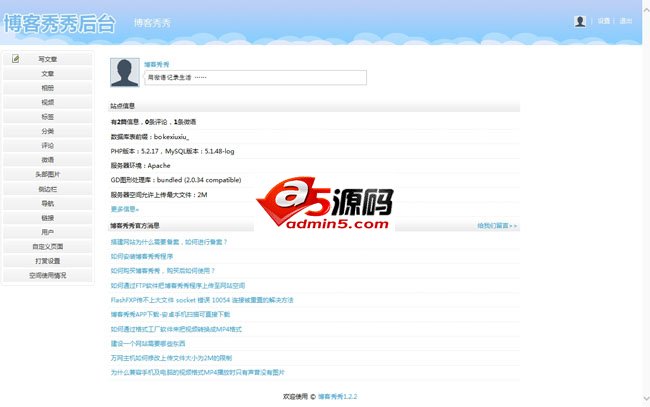The height and width of the screenshot is (407, 650).
Task: Click the 0条评论 statistics line
Action: pos(153,122)
